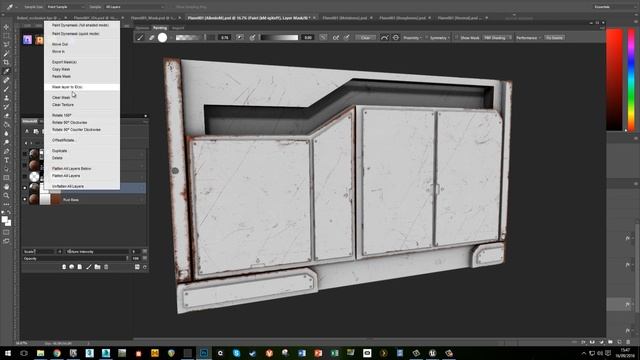This screenshot has height=360, width=640.
Task: Click the black-to-white gradient slider in toolbar
Action: (x=279, y=38)
